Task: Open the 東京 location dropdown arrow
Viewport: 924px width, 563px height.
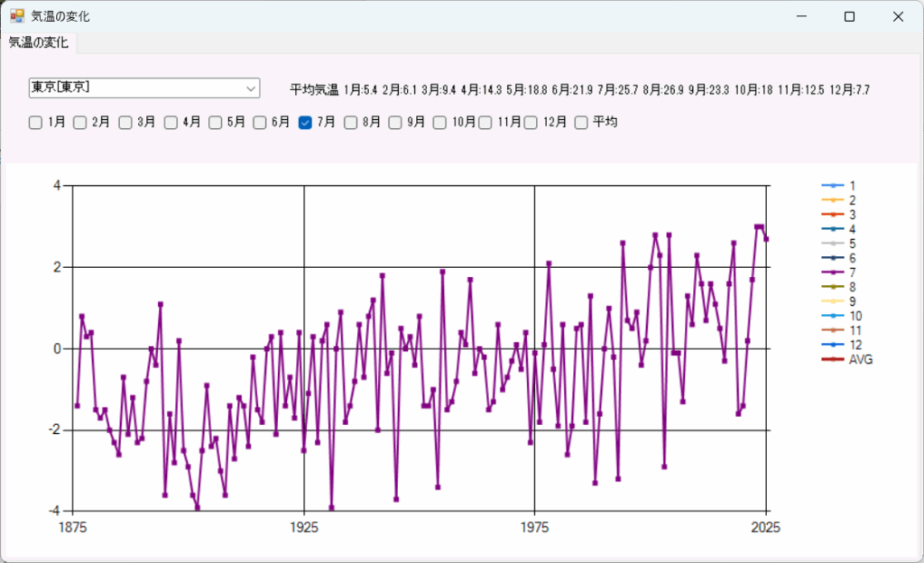Action: coord(250,88)
